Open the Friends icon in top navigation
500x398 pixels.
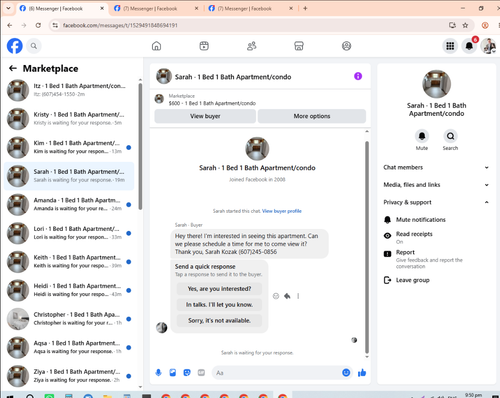[252, 46]
